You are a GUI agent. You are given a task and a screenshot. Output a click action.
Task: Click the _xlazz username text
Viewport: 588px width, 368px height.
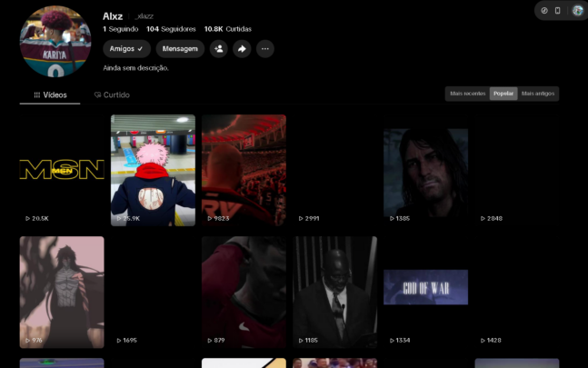[x=145, y=16]
